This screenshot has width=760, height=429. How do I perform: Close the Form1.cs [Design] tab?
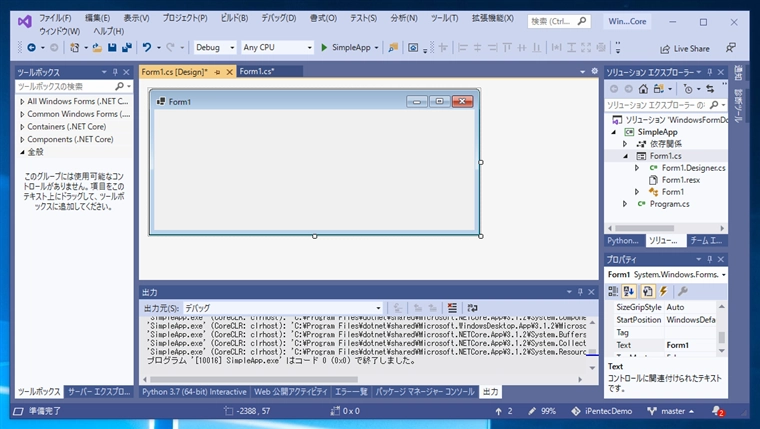[x=230, y=72]
